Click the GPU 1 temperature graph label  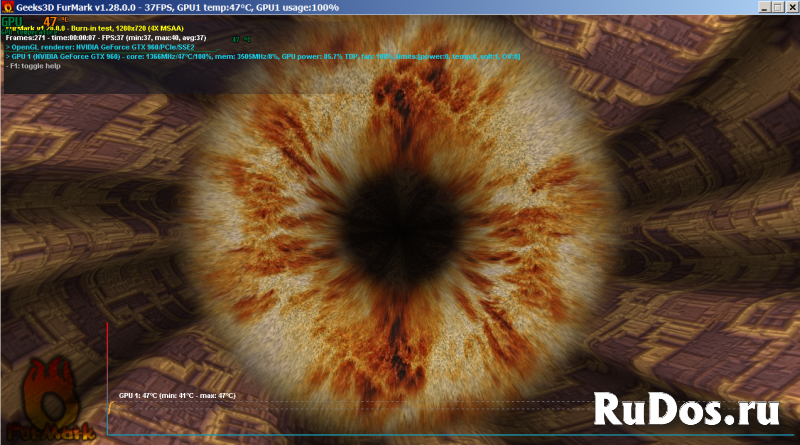click(x=177, y=396)
